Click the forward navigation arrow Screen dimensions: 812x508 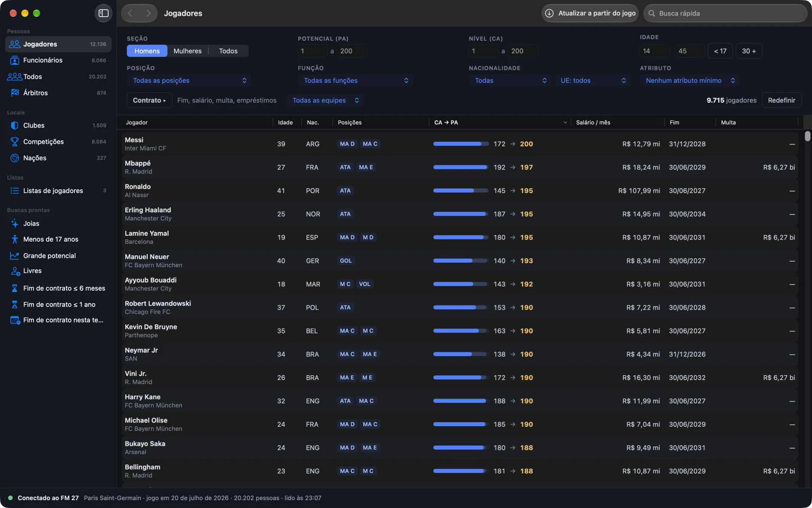pyautogui.click(x=148, y=13)
